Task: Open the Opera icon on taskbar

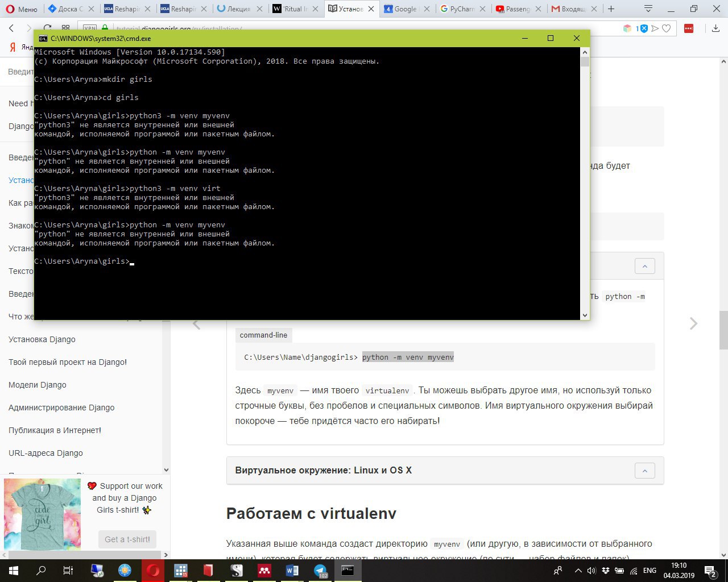Action: coord(153,571)
